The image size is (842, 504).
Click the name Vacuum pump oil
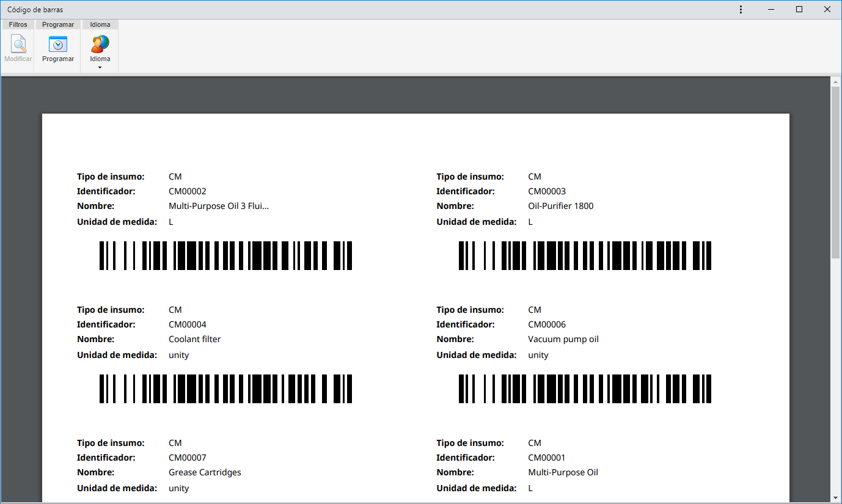(563, 339)
